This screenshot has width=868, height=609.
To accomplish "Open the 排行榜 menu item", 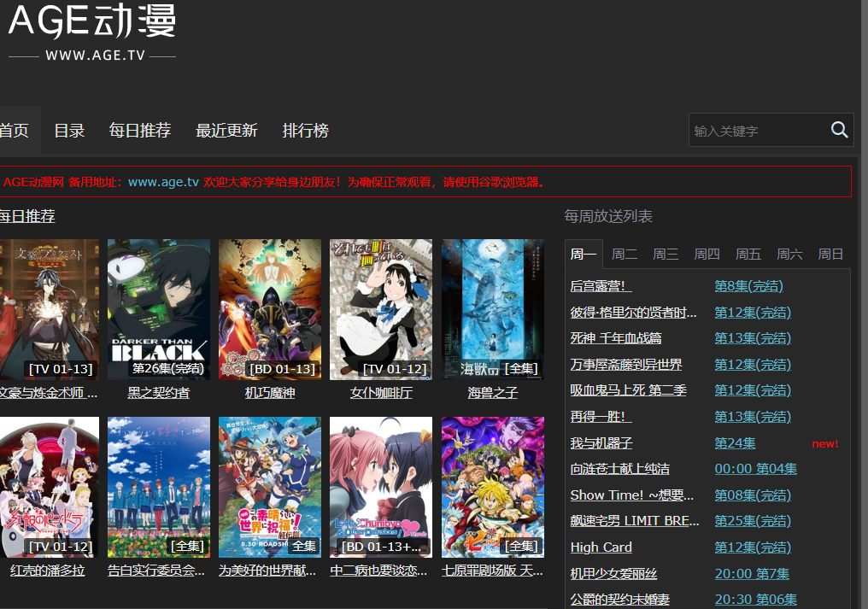I will [x=305, y=130].
